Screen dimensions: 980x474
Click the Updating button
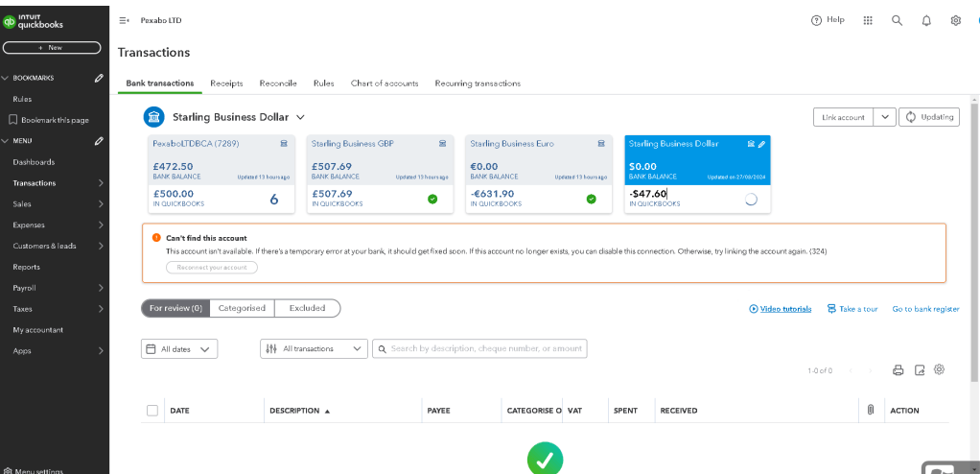click(x=929, y=117)
